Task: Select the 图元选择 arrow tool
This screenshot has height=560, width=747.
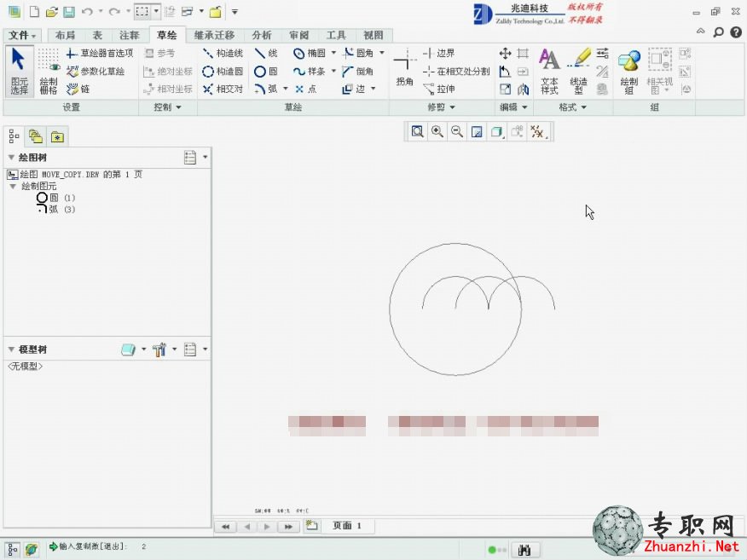Action: pyautogui.click(x=19, y=72)
